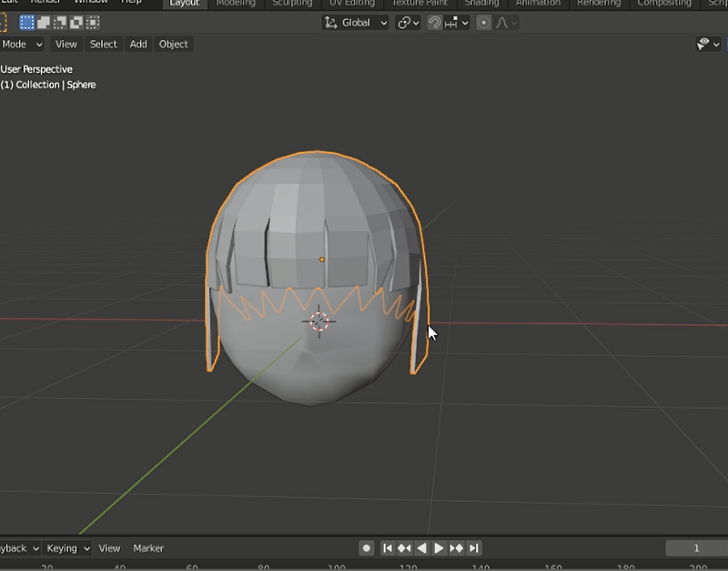Open the pivot point dropdown
Viewport: 728px width, 571px height.
(x=408, y=23)
